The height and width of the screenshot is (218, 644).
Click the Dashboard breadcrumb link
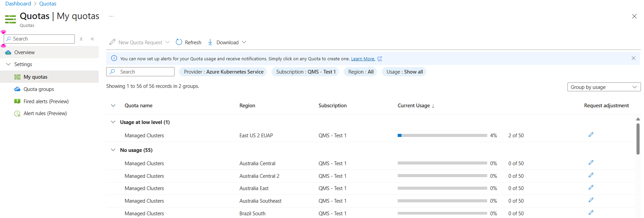(18, 4)
